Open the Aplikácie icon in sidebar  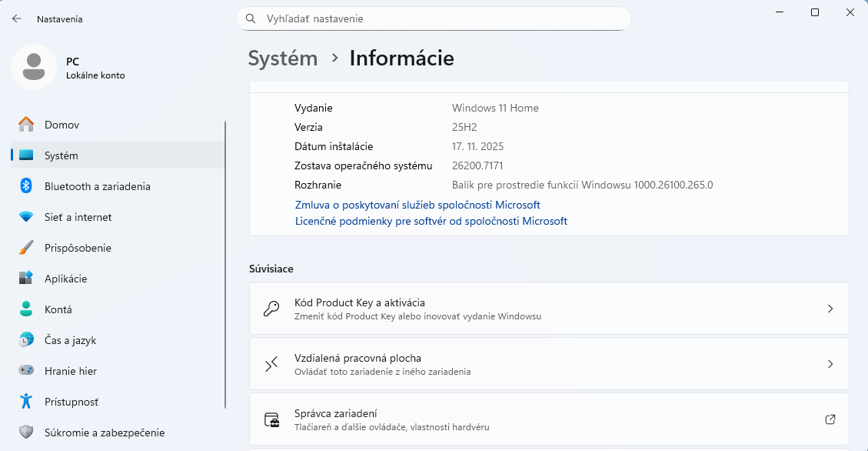pos(26,279)
